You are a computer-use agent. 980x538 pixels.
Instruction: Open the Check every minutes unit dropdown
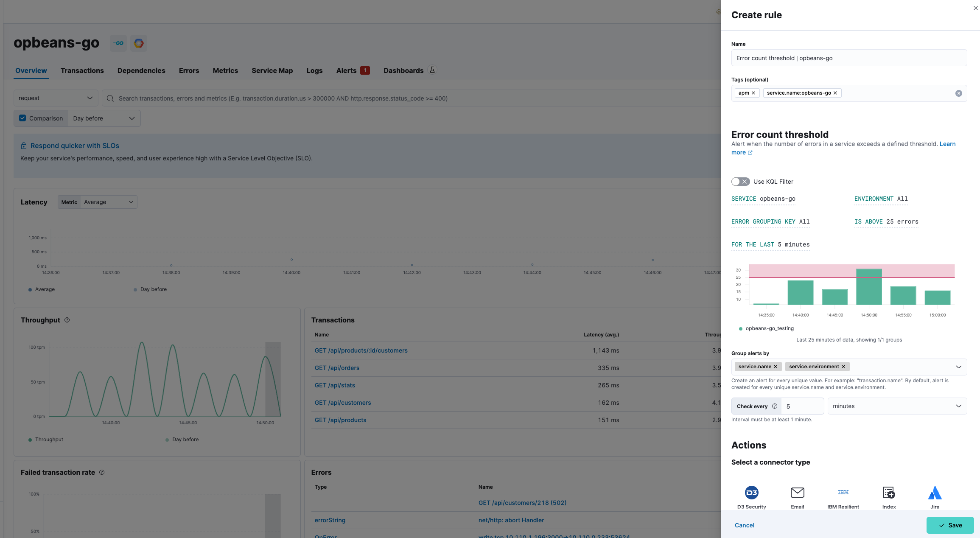[x=897, y=406]
